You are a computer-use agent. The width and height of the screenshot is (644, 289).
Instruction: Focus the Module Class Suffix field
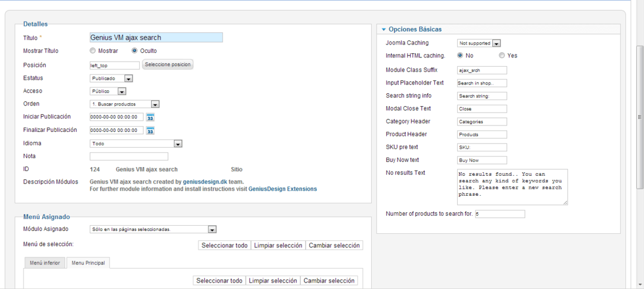[482, 70]
